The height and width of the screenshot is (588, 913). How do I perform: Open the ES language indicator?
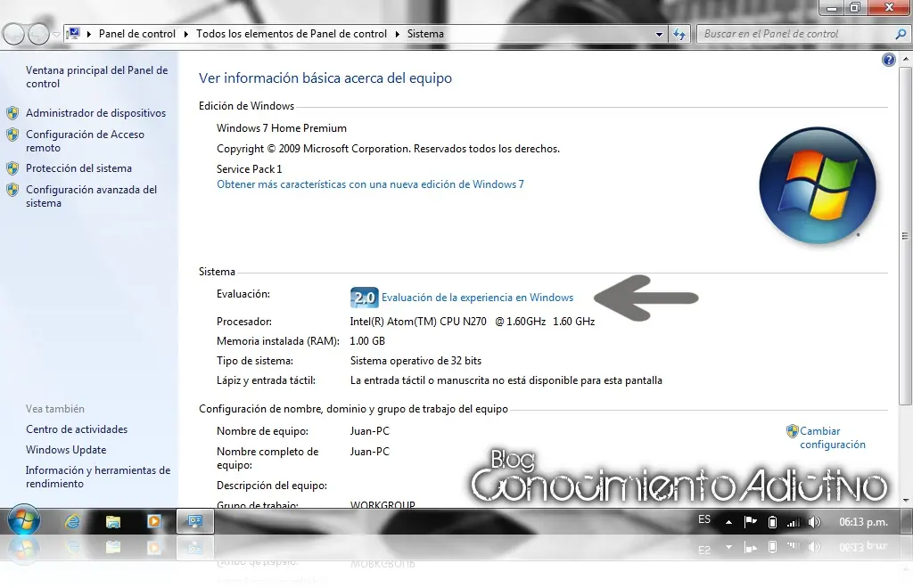[x=704, y=519]
